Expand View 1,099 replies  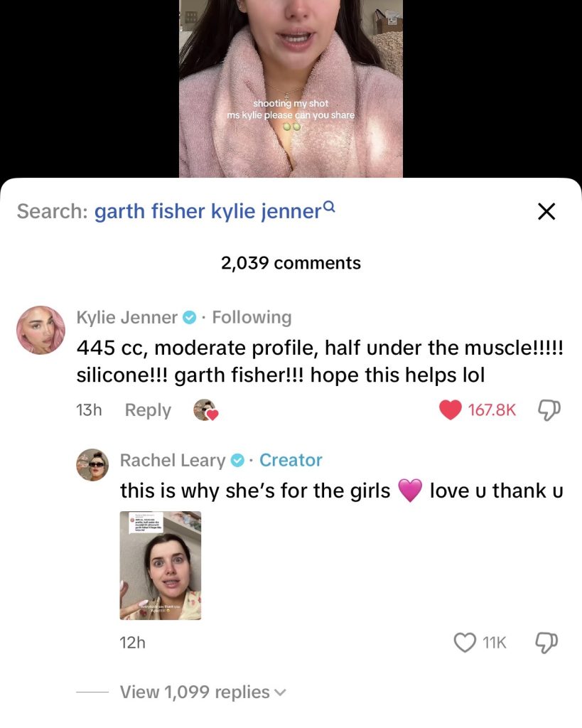195,692
